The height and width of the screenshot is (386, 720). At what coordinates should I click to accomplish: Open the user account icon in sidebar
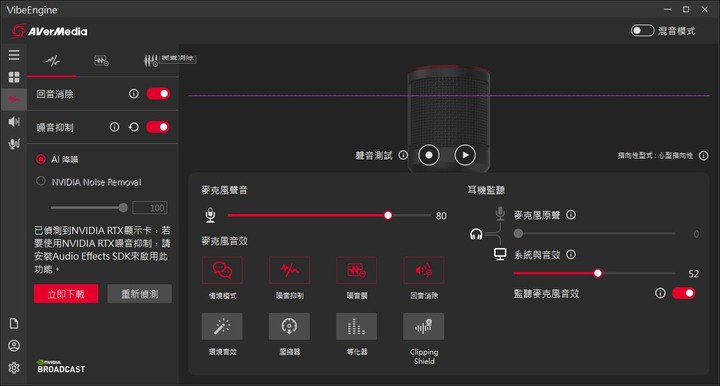pos(14,346)
